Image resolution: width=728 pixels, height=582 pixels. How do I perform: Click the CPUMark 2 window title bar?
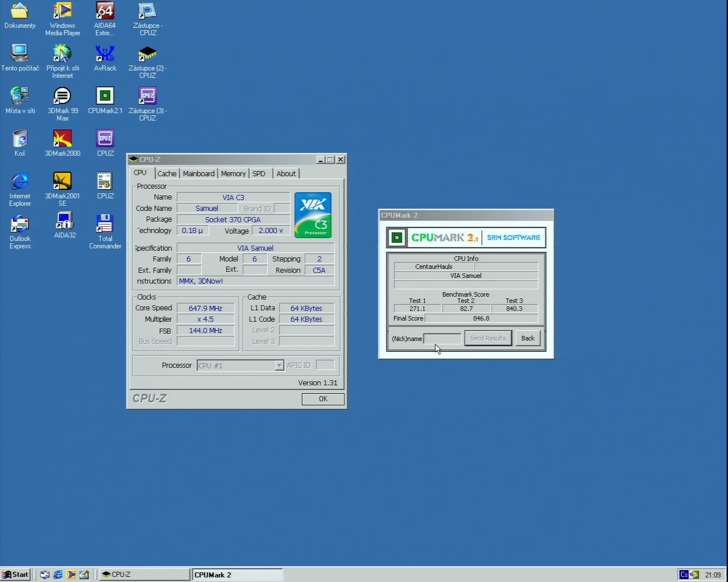466,215
